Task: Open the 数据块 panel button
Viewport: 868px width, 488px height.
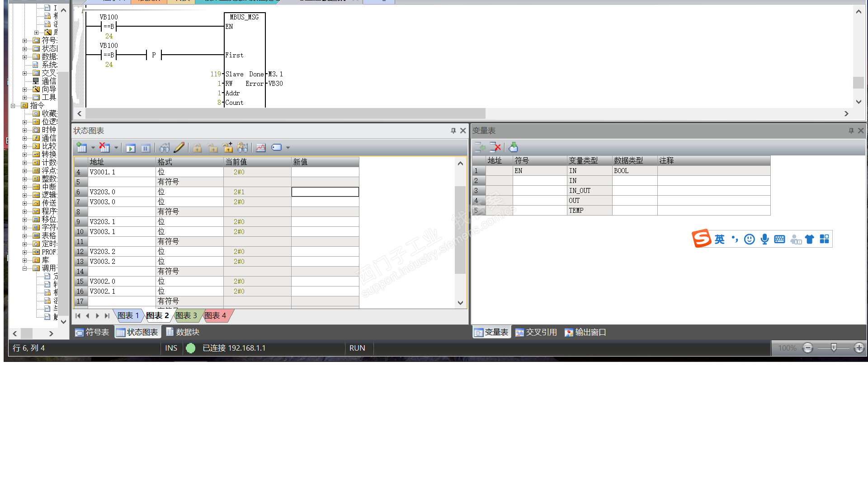Action: pyautogui.click(x=183, y=332)
